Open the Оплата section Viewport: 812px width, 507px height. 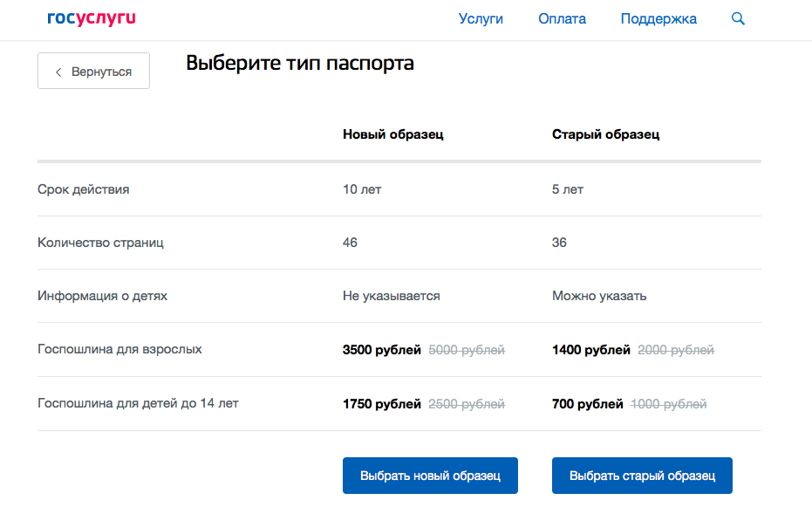pos(562,18)
